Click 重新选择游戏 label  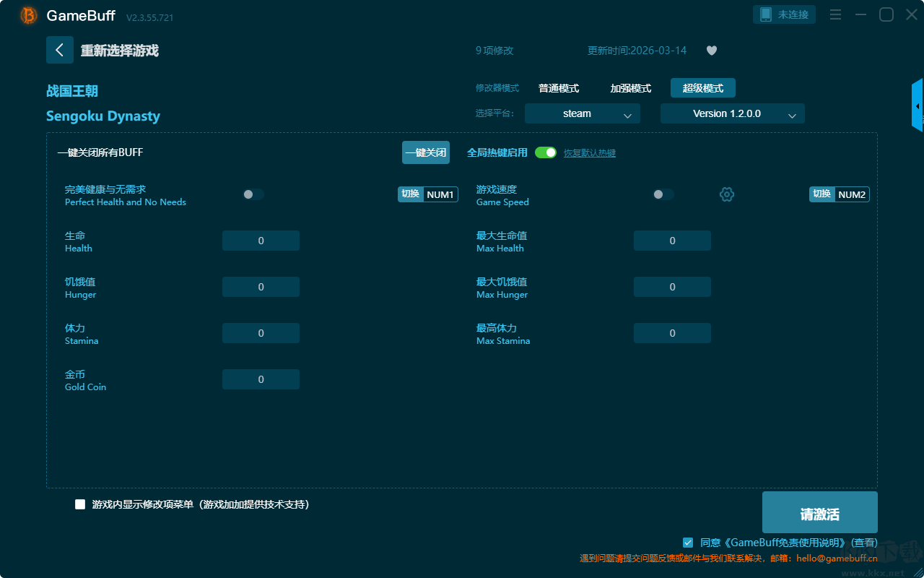pos(120,51)
